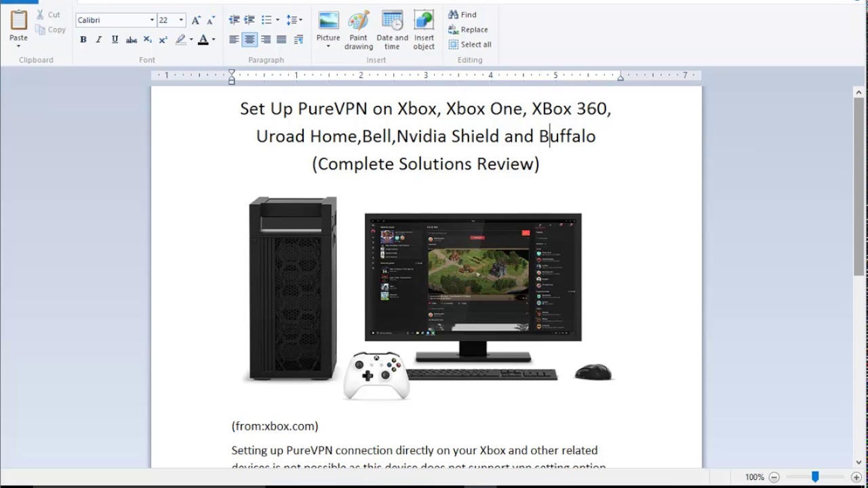The image size is (868, 488).
Task: Expand the Picture dropdown arrow
Action: (x=328, y=46)
